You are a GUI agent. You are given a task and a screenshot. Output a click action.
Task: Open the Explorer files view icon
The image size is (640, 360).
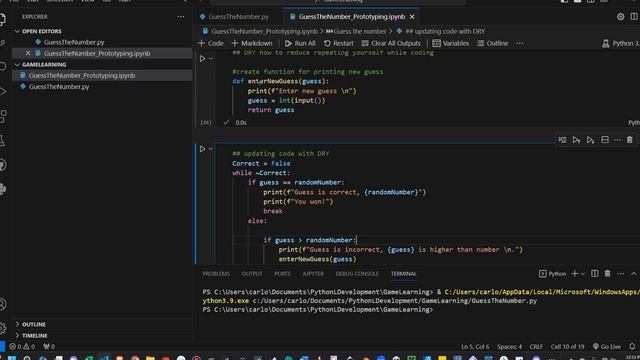pyautogui.click(x=2, y=19)
